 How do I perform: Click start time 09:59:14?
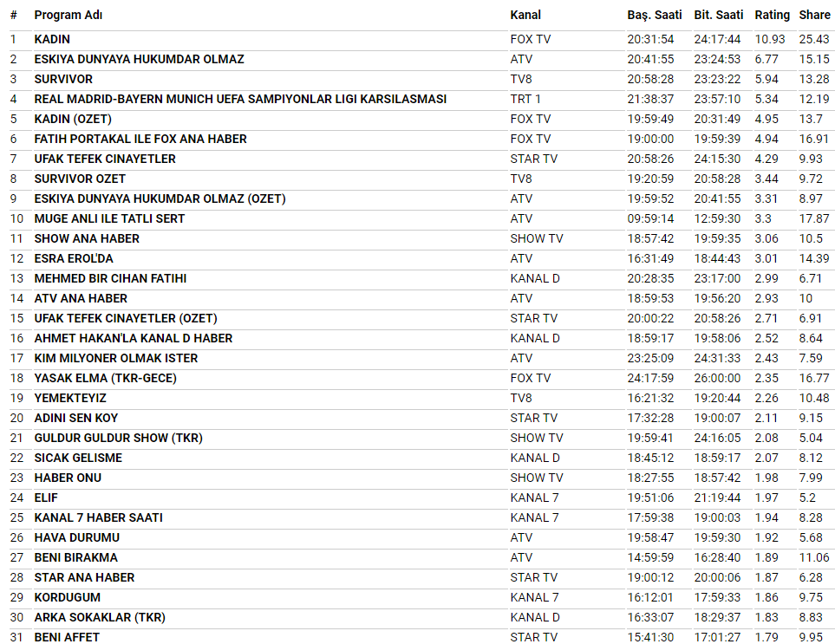click(x=650, y=218)
